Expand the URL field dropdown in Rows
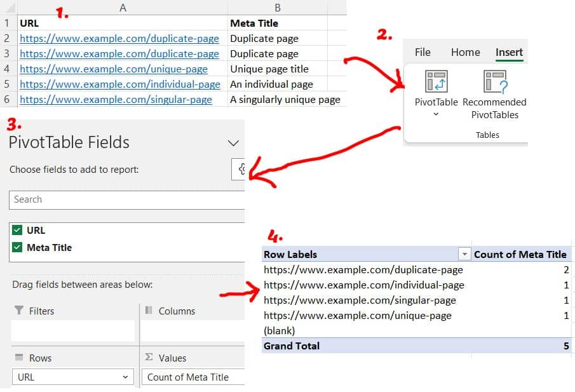 pyautogui.click(x=125, y=377)
